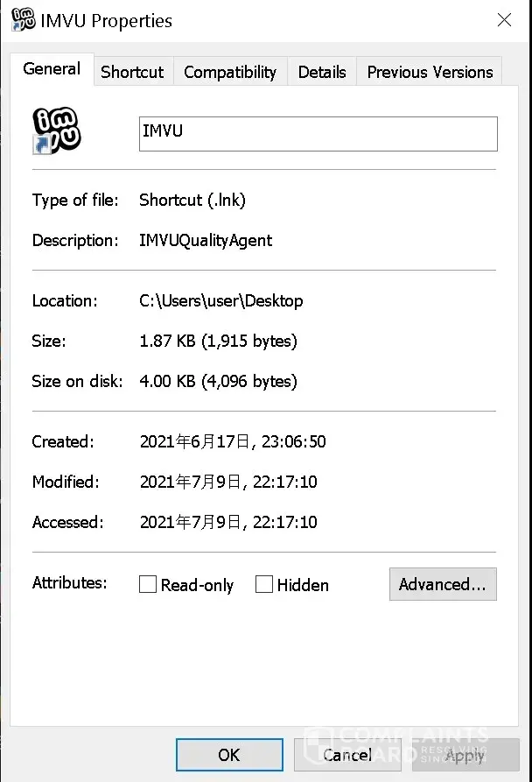Click the IMVUQualityAgent description text
Viewport: 532px width, 782px height.
pyautogui.click(x=206, y=240)
